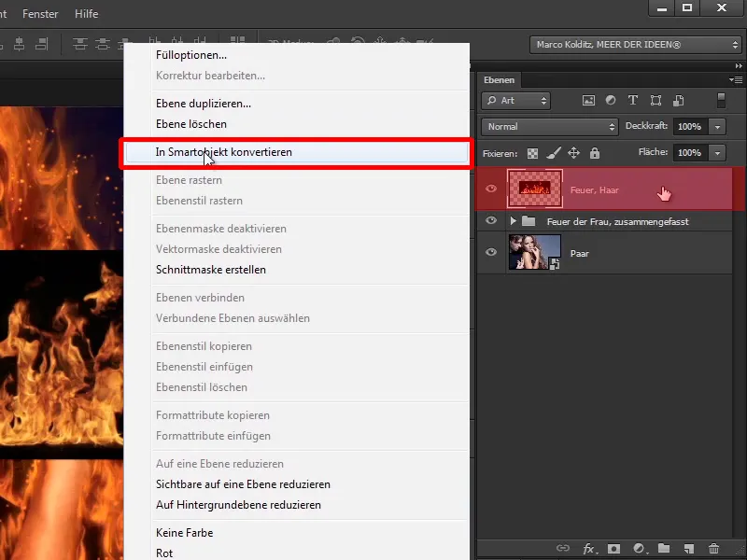Image resolution: width=747 pixels, height=560 pixels.
Task: Open the Fläche slider arrow
Action: tap(717, 153)
